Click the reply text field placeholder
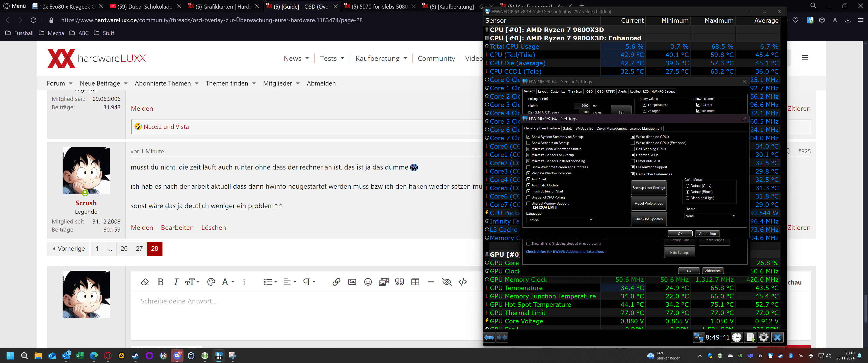Screen dimensions: 868x363 [179, 301]
